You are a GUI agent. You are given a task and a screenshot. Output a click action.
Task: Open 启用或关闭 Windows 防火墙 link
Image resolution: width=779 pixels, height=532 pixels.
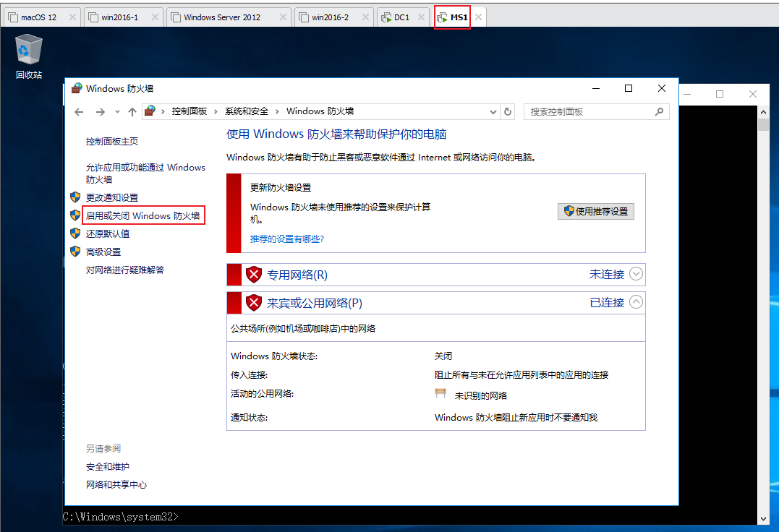(143, 215)
